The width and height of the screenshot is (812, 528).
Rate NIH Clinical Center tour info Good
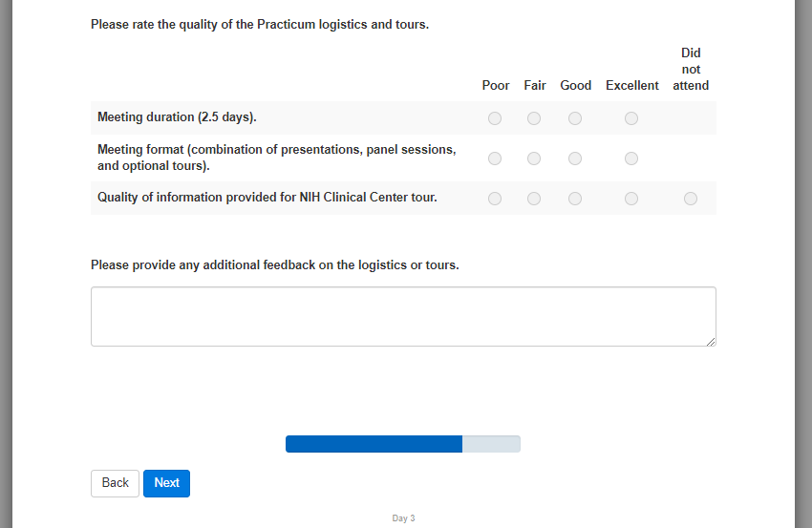tap(575, 199)
